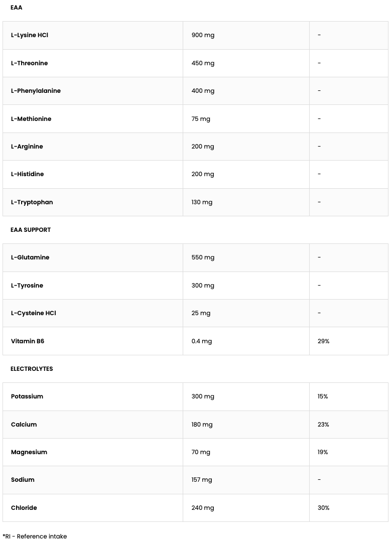Click the Calcium ingredient label
The height and width of the screenshot is (543, 392).
click(24, 425)
